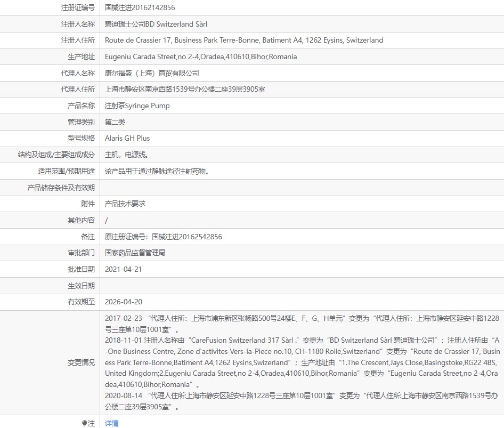Click the remark 原注册证编号：国械注进20162542856
The width and height of the screenshot is (504, 428).
click(163, 237)
